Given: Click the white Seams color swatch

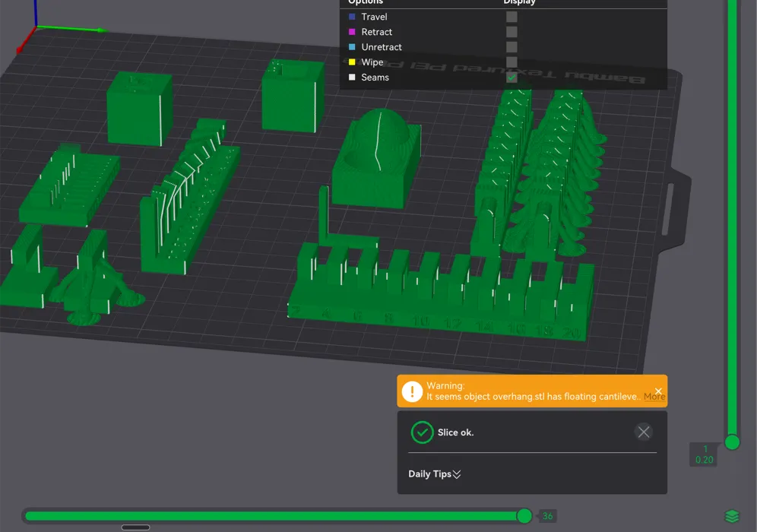Looking at the screenshot, I should point(353,77).
